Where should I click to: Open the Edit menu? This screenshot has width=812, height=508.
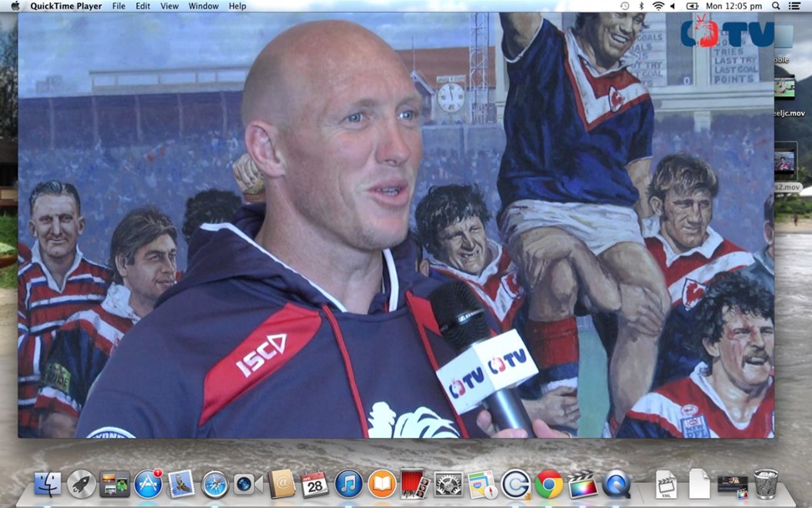click(143, 6)
